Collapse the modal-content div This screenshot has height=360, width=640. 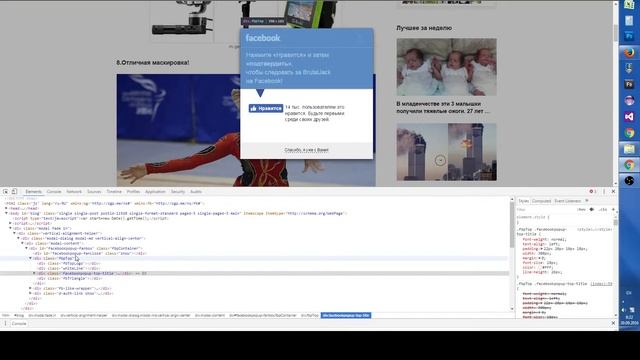22,243
